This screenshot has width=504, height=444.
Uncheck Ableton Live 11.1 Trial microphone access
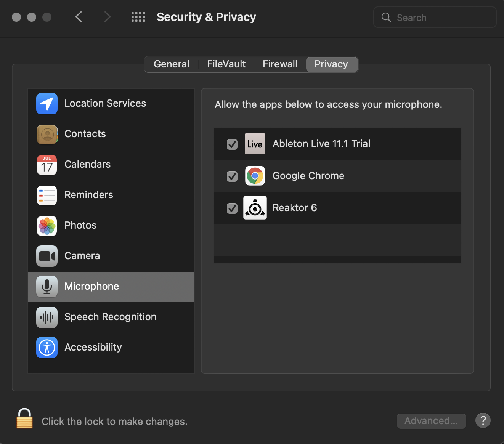coord(232,144)
